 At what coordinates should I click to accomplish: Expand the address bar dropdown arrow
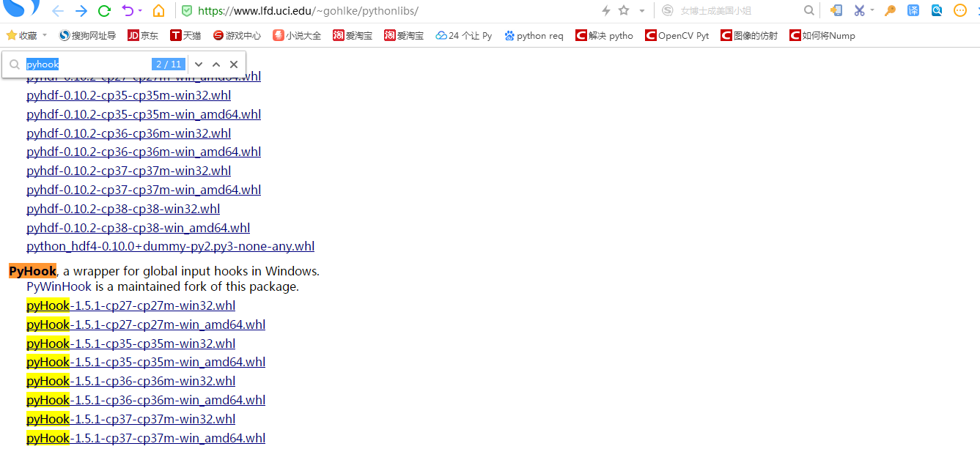pos(642,11)
